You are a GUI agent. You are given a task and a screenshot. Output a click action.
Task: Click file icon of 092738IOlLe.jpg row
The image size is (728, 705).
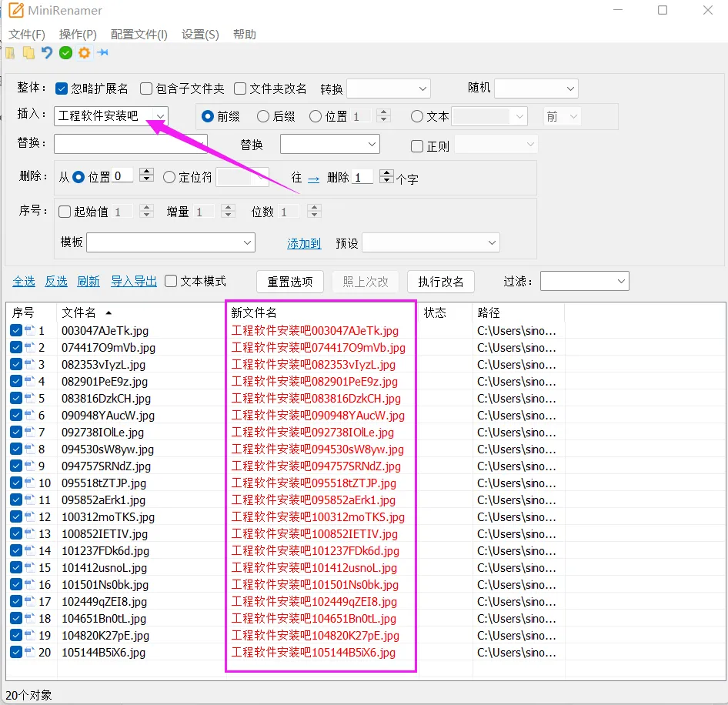click(30, 432)
